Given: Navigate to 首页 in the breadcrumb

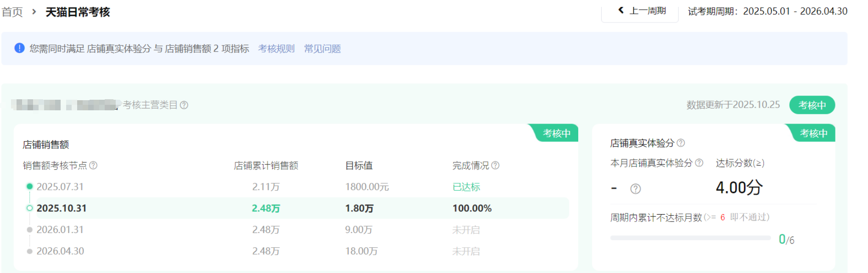Looking at the screenshot, I should click(12, 12).
